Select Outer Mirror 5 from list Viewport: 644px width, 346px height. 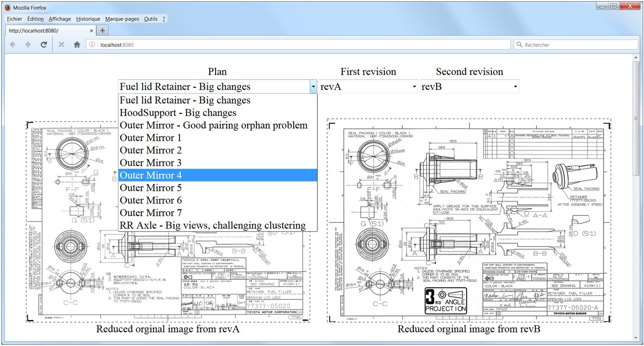(x=218, y=188)
